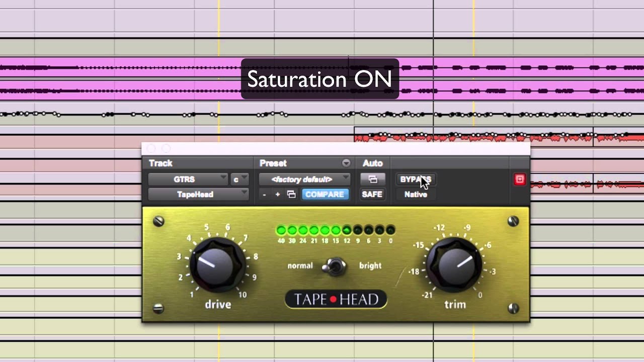Click the drive scale number 10
This screenshot has height=362, width=644.
[243, 295]
